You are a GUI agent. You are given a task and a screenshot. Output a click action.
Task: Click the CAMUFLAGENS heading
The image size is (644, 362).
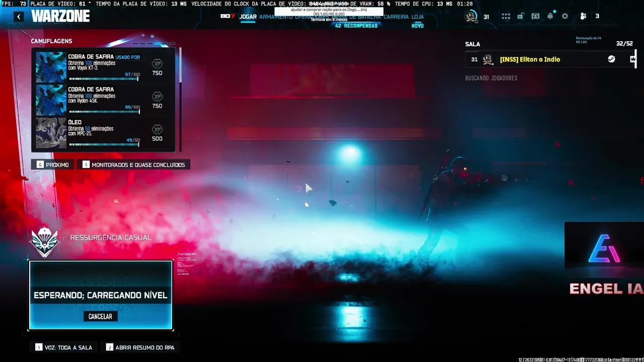[x=51, y=41]
